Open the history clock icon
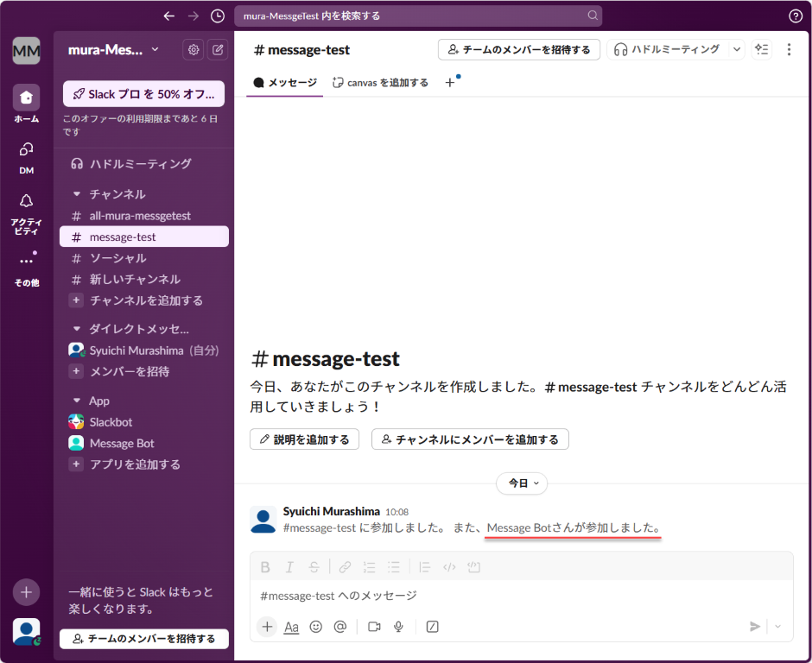 point(218,16)
